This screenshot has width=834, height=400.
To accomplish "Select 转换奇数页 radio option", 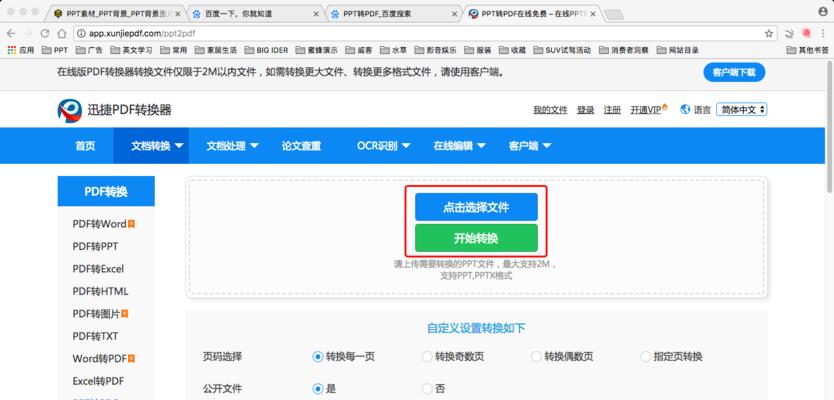I will coord(427,356).
